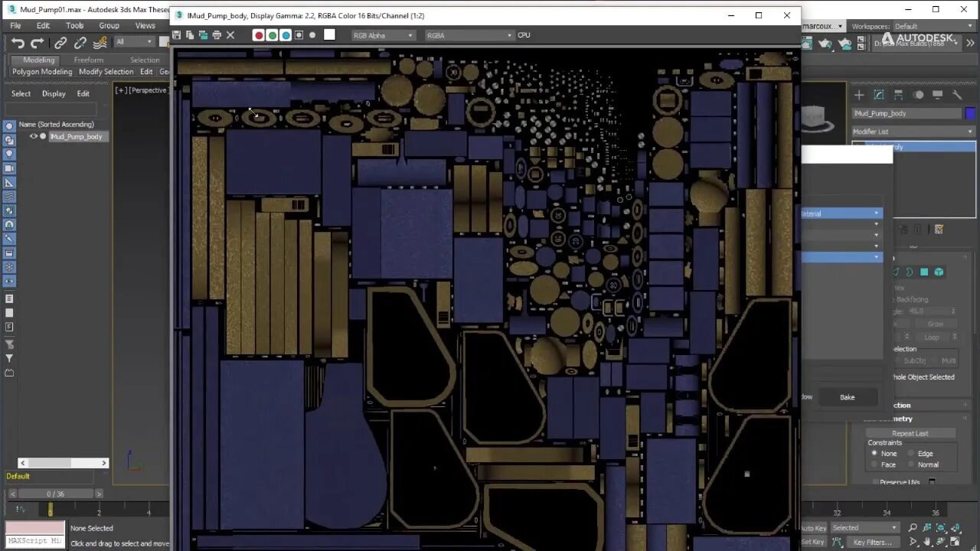Switch to the Freeform ribbon tab

(x=89, y=60)
